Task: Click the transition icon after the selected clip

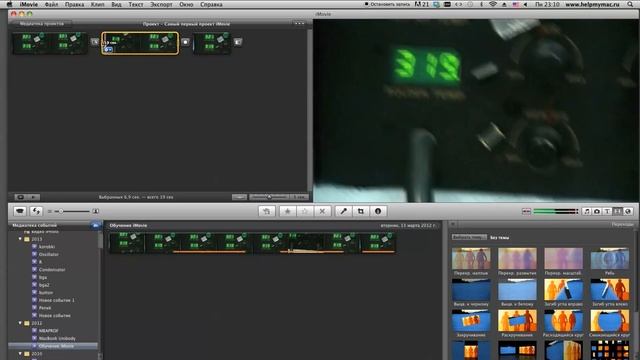Action: coord(185,42)
